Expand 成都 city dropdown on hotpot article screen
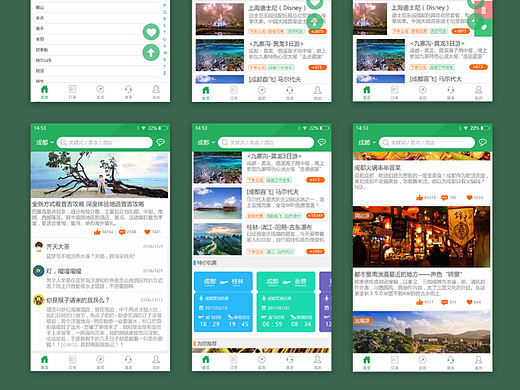The height and width of the screenshot is (390, 520). (x=367, y=142)
